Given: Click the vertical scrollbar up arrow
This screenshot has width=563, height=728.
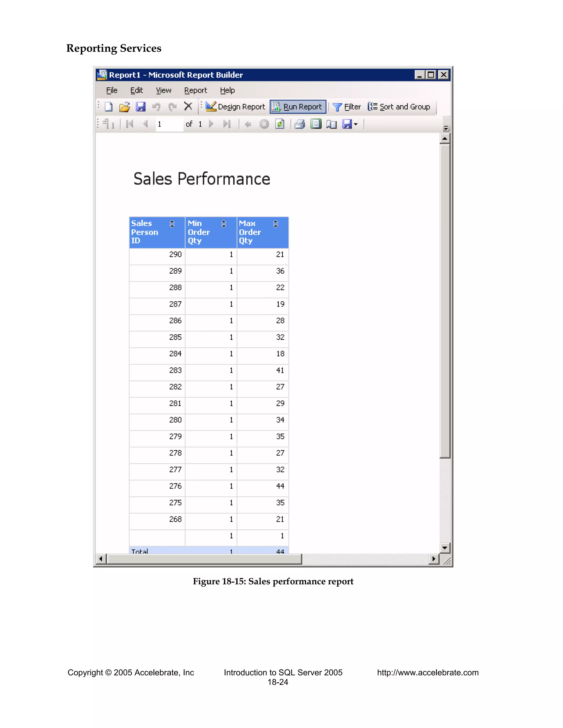Looking at the screenshot, I should 445,138.
